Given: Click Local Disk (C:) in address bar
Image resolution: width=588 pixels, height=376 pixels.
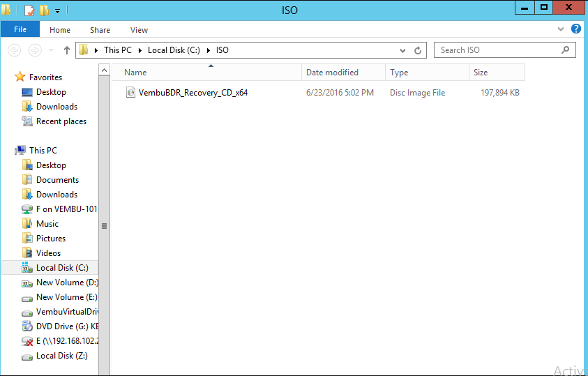Looking at the screenshot, I should pos(174,50).
